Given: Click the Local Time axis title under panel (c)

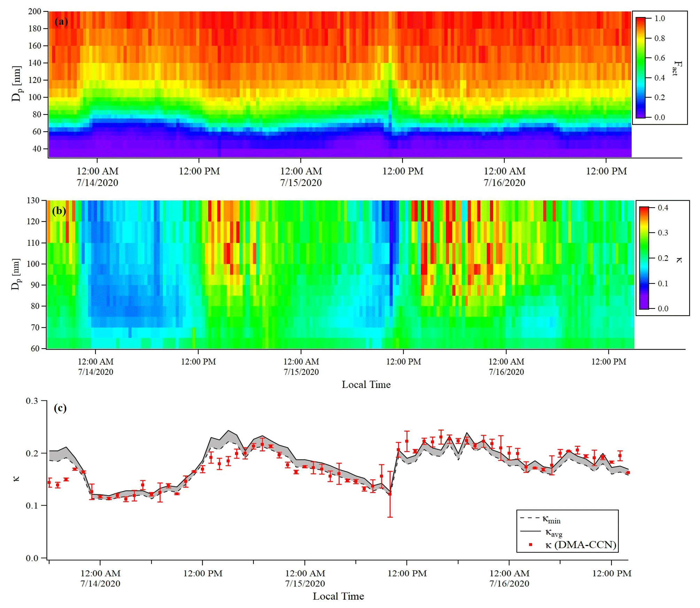Looking at the screenshot, I should coord(338,597).
